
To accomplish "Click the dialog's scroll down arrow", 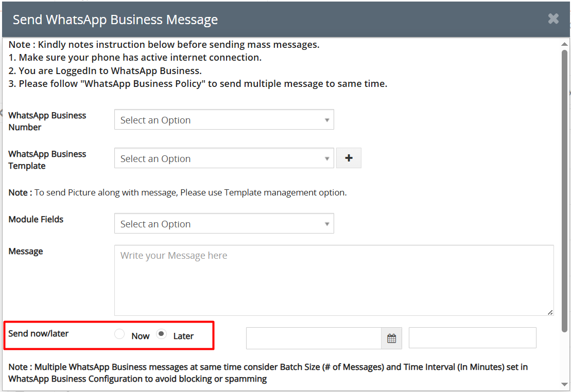I will coord(564,385).
